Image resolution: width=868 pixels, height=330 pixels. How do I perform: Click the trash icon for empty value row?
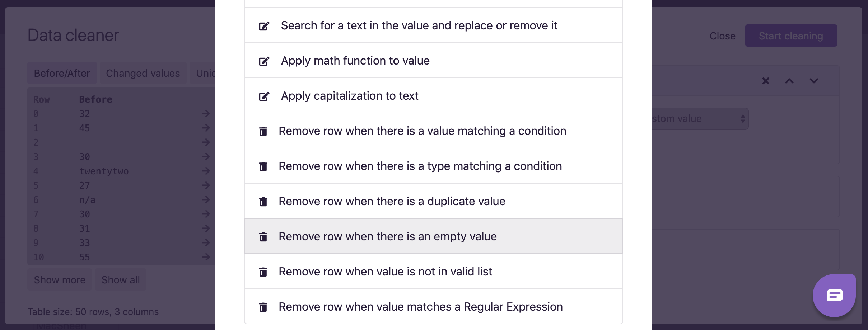click(263, 237)
